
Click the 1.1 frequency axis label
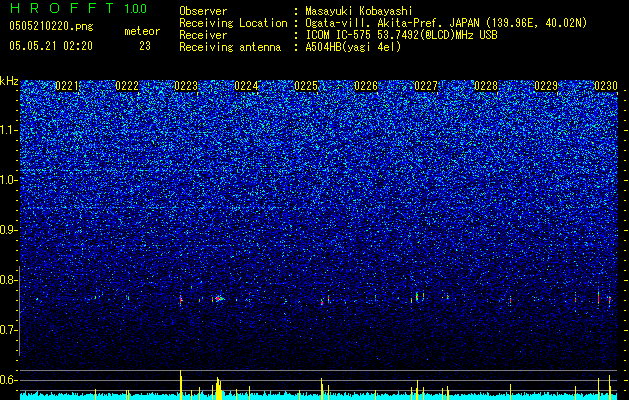click(x=8, y=130)
